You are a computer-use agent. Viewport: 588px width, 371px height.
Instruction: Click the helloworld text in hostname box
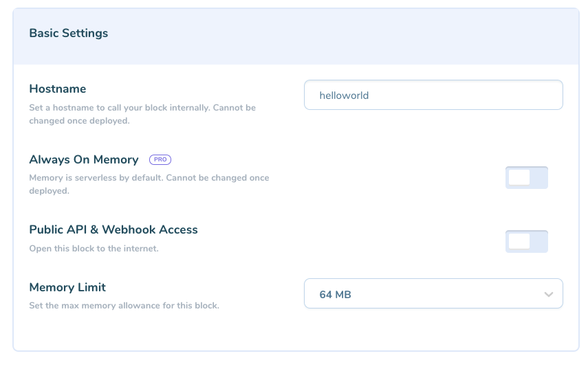[x=344, y=95]
